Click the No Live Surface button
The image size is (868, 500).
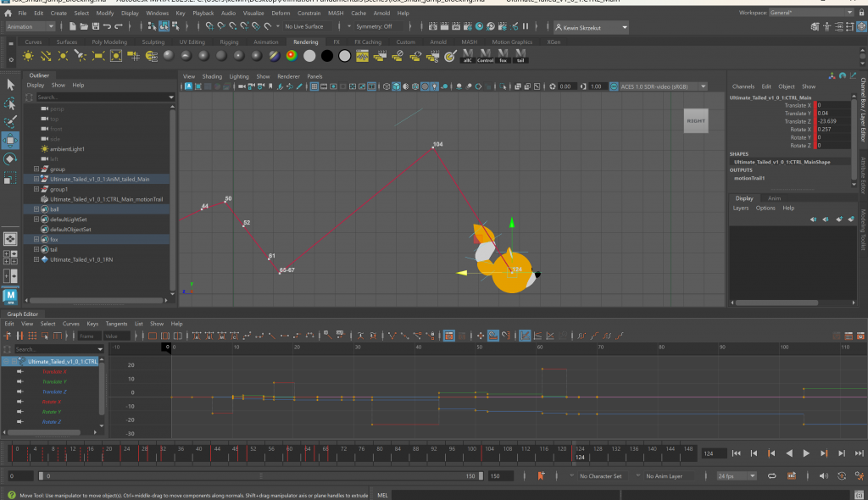click(304, 26)
